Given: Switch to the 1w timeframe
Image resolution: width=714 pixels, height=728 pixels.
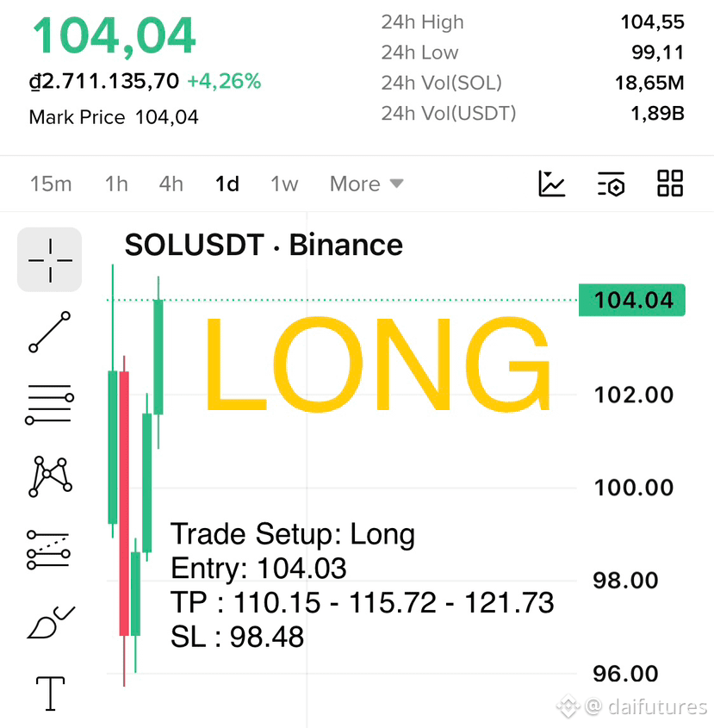Looking at the screenshot, I should [x=284, y=184].
